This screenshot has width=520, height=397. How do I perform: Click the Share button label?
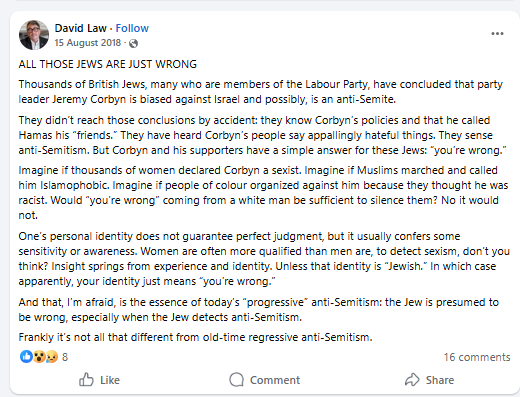[440, 380]
